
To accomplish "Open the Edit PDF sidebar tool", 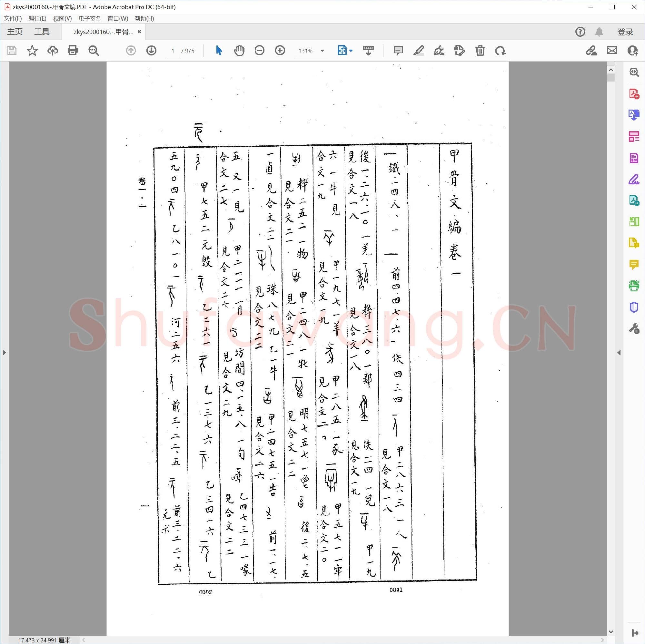I will [634, 158].
